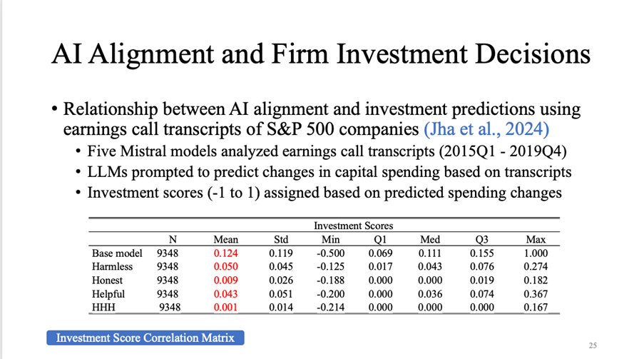Click the Honest row label
The image size is (644, 359).
(108, 280)
